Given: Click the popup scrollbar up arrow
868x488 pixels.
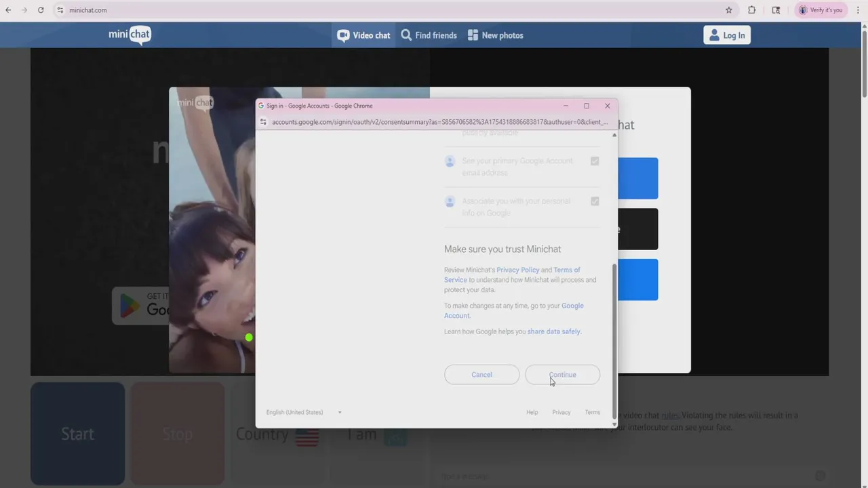Looking at the screenshot, I should pyautogui.click(x=614, y=135).
